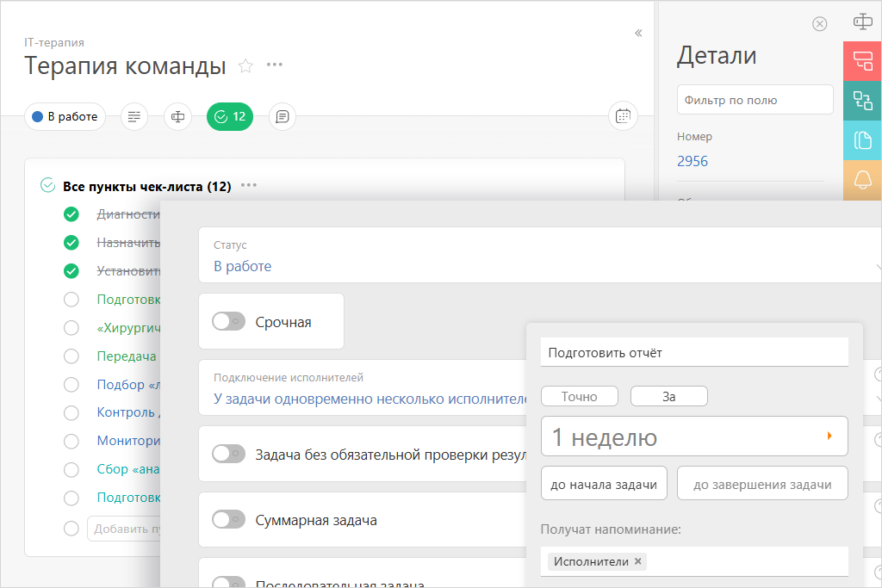This screenshot has height=588, width=882.
Task: Check the «Хирургич… checklist item
Action: coord(71,328)
